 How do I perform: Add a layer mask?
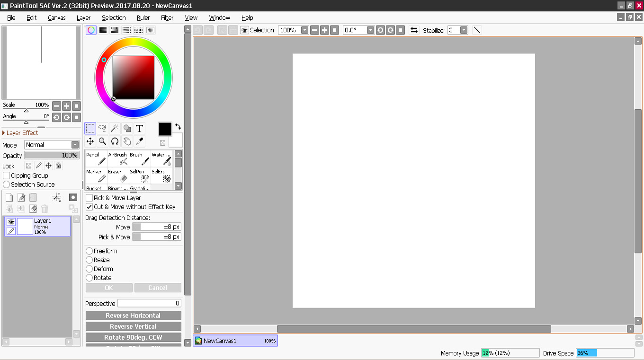[x=73, y=197]
